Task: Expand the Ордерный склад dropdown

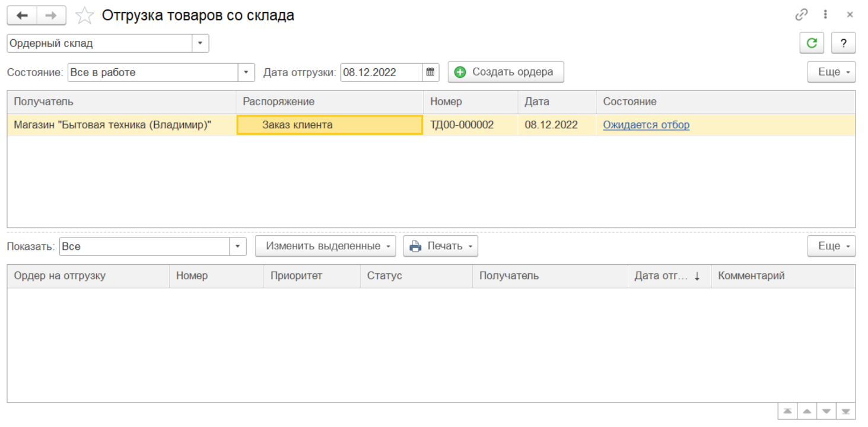Action: pyautogui.click(x=200, y=43)
